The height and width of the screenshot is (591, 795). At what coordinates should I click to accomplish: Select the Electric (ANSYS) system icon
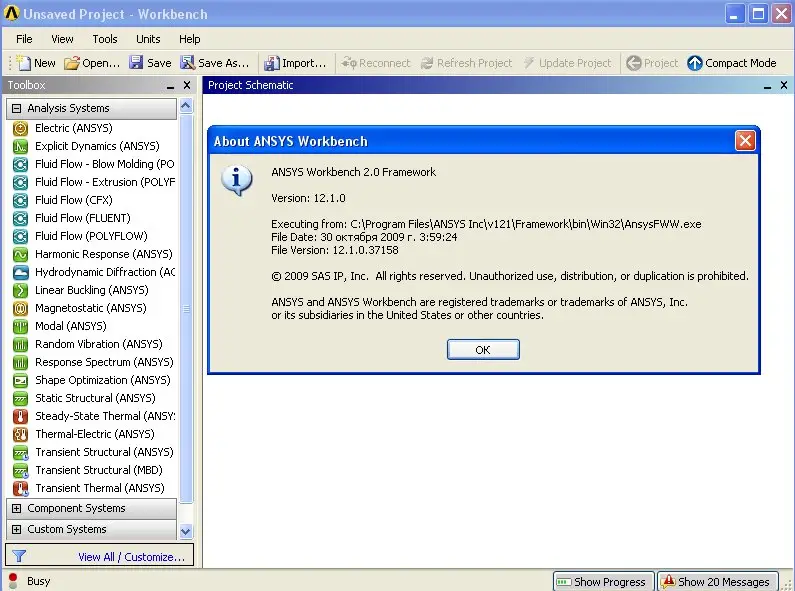(x=20, y=128)
